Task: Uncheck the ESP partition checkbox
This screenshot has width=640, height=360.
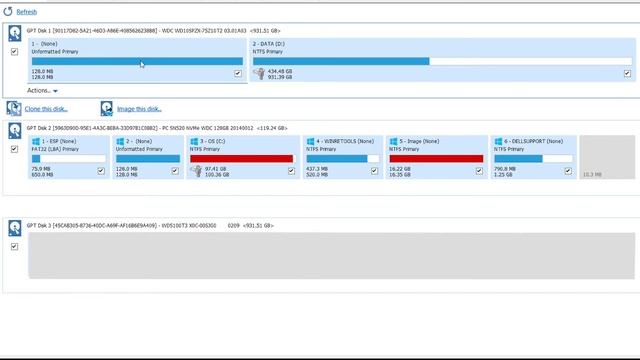Action: tap(101, 171)
